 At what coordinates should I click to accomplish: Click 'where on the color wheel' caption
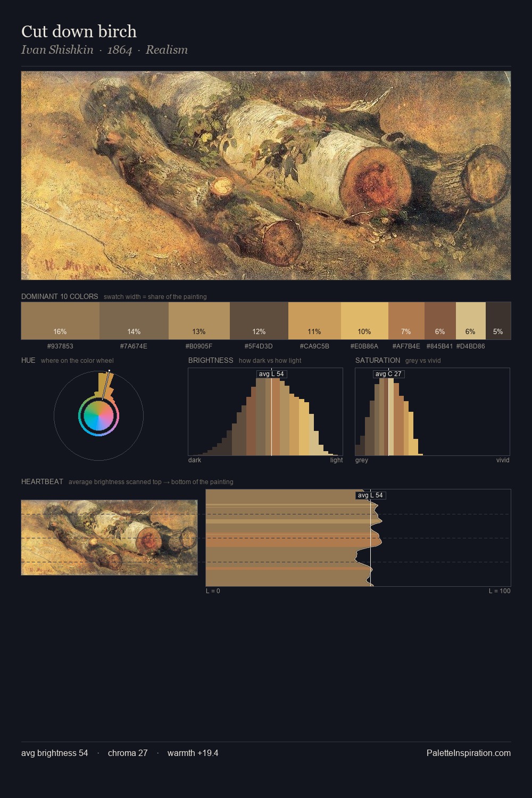(77, 361)
